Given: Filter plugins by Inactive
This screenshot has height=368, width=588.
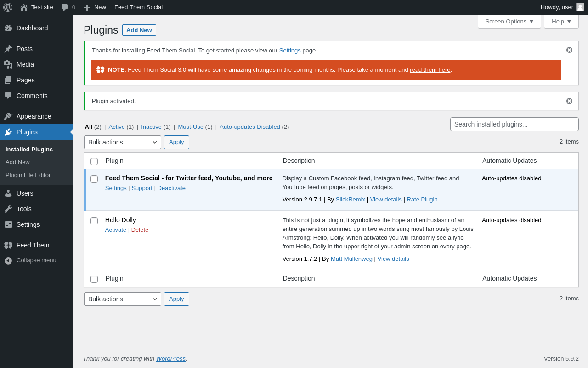Looking at the screenshot, I should [x=151, y=127].
